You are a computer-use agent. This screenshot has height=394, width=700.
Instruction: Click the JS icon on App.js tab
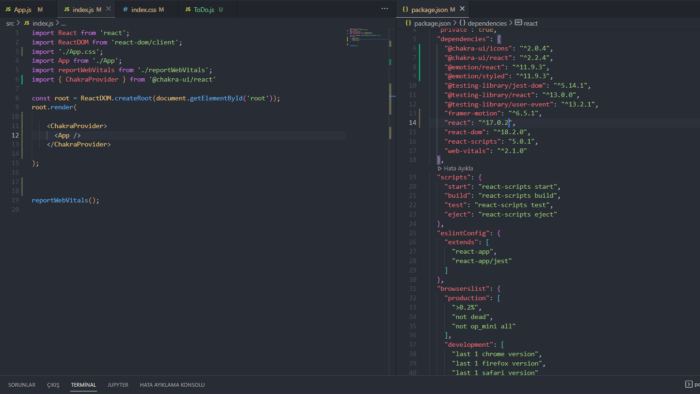coord(8,9)
